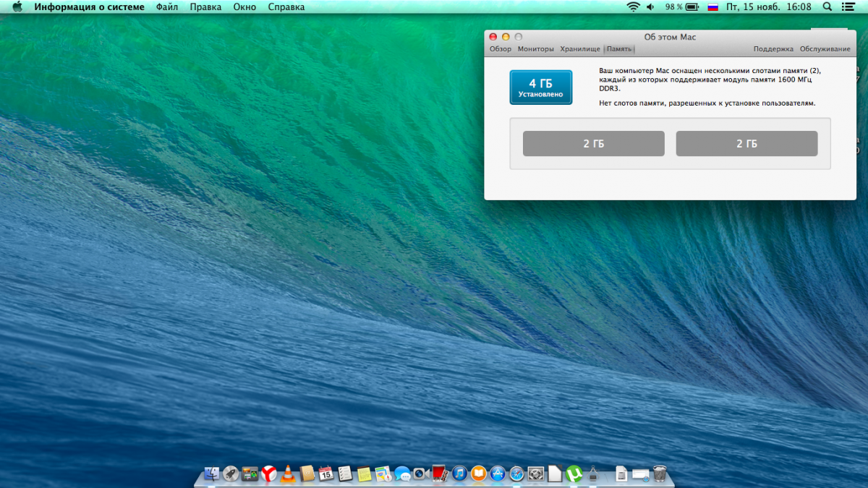Open Contacts book icon in Dock
Screen dimensions: 868x488
coord(307,474)
